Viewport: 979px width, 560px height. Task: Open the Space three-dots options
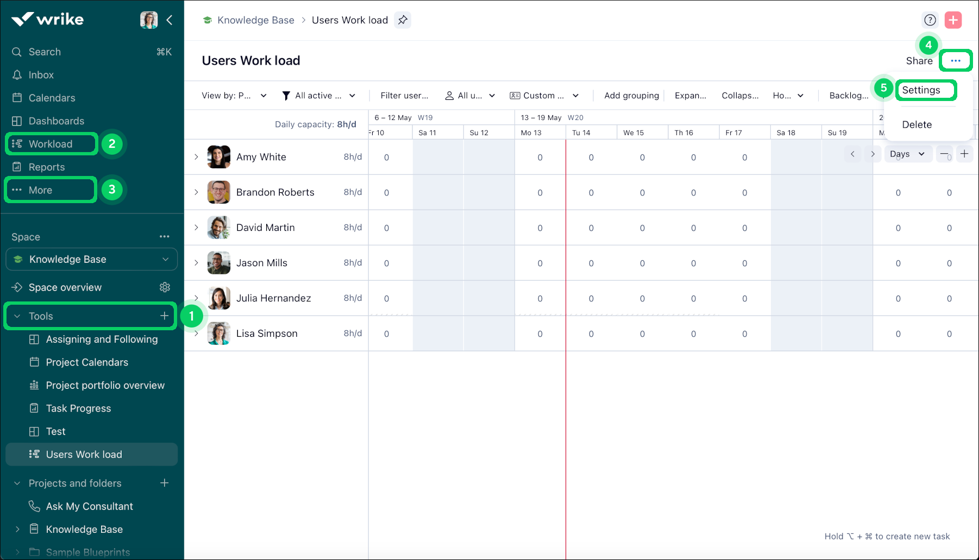click(x=164, y=237)
